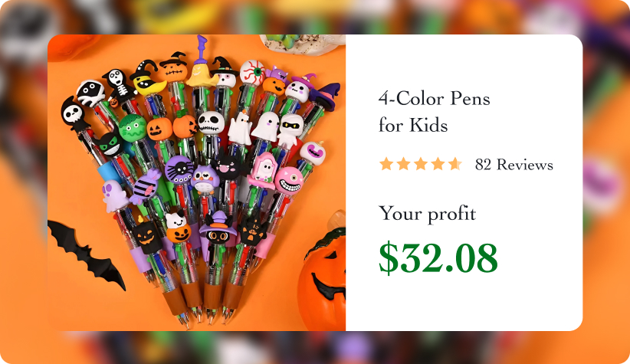Click the second rating star
The image size is (630, 364).
(403, 164)
